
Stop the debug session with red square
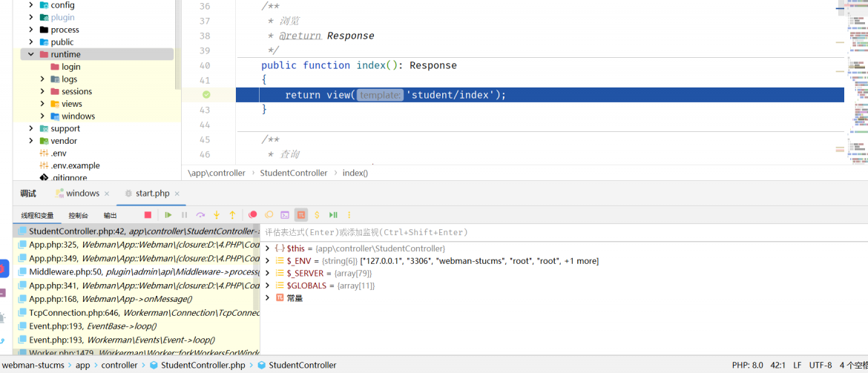coord(148,215)
